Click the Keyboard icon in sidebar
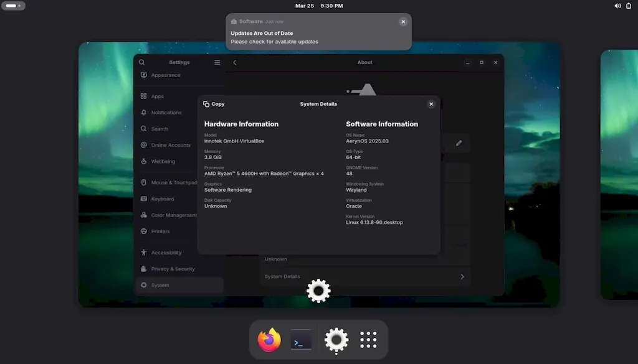The width and height of the screenshot is (638, 364). 144,198
